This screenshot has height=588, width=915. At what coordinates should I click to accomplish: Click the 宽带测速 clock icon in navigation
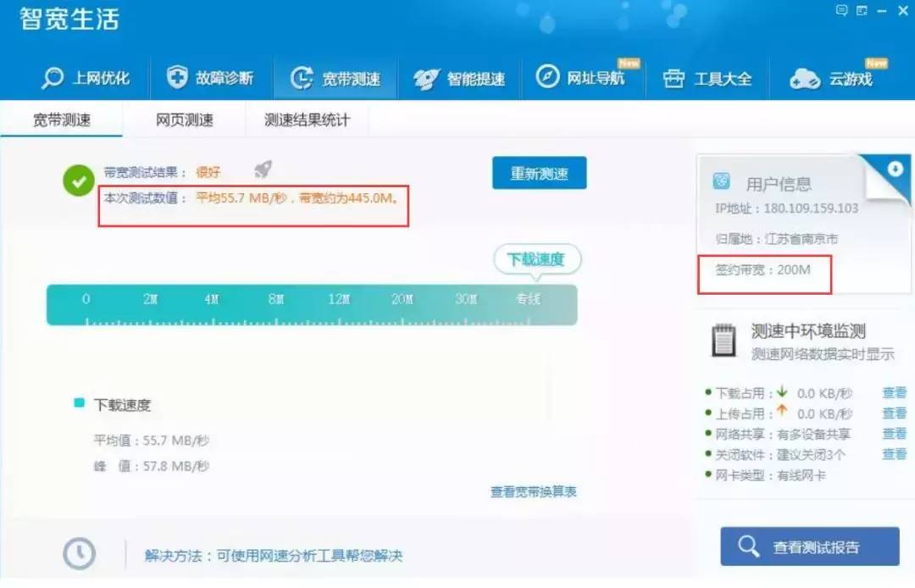(x=302, y=78)
